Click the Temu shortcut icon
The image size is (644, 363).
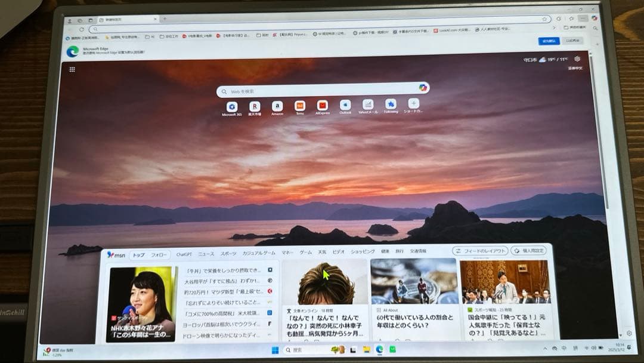300,107
